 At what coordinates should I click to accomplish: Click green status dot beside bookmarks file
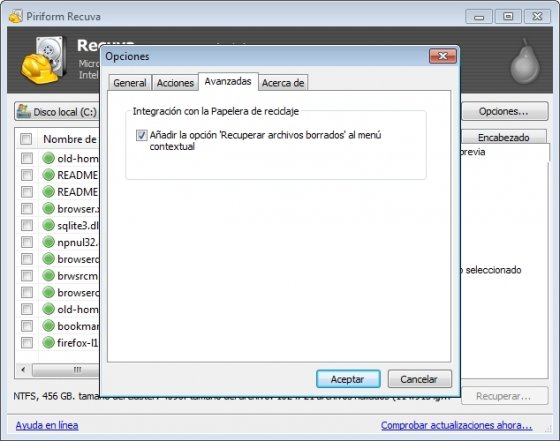click(x=48, y=326)
